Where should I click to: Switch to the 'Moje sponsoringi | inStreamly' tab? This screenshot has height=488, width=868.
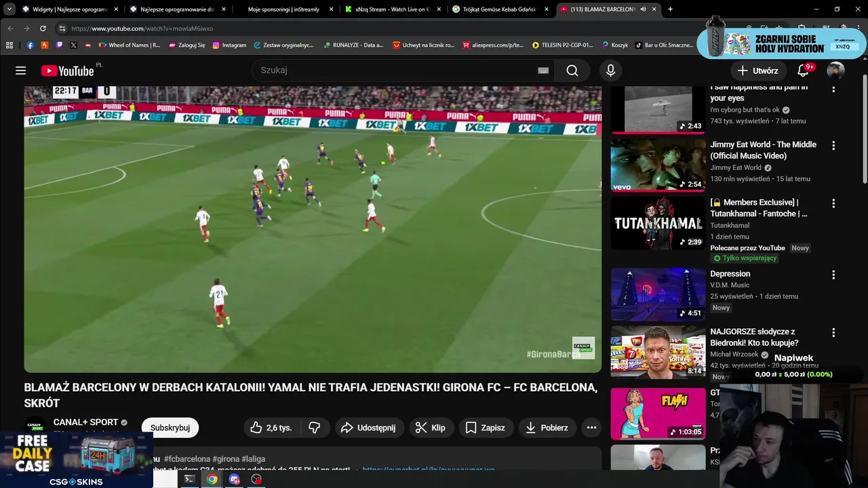(284, 9)
